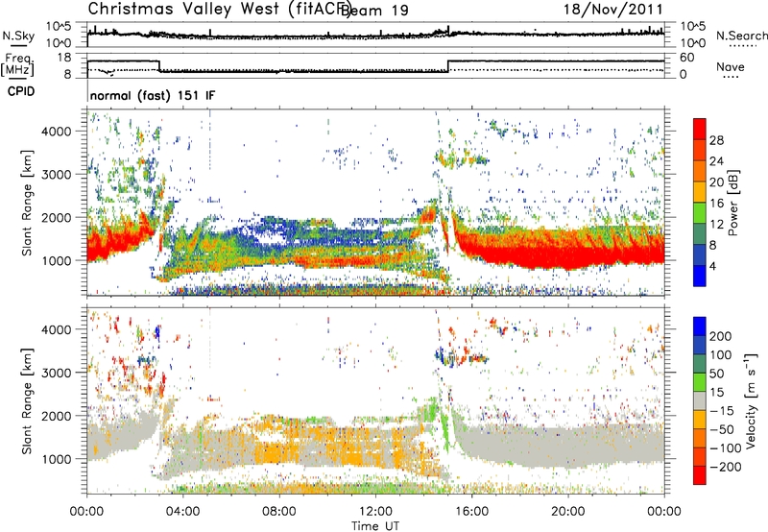Click the '18' frequency axis value
The width and height of the screenshot is (768, 532).
[64, 58]
